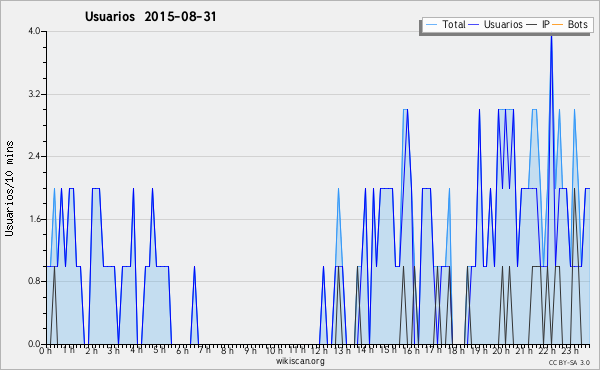
Task: Click the x-axis label '23 h'
Action: coord(569,350)
